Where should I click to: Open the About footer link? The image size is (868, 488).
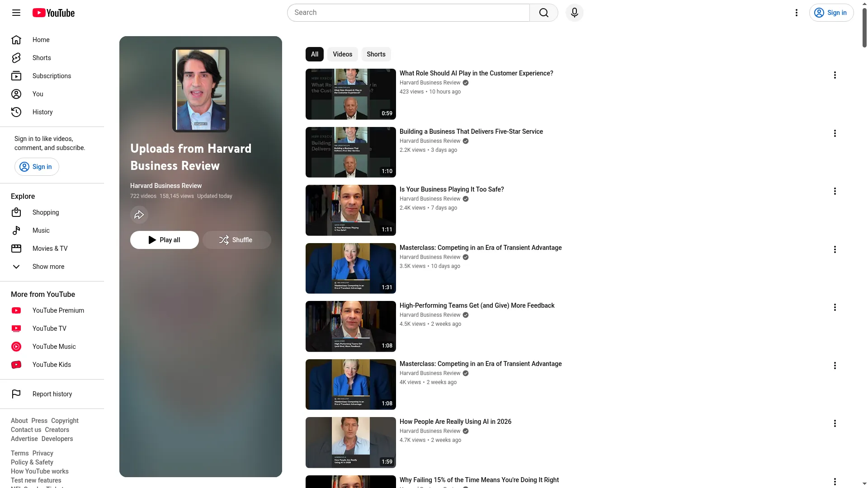pos(19,421)
